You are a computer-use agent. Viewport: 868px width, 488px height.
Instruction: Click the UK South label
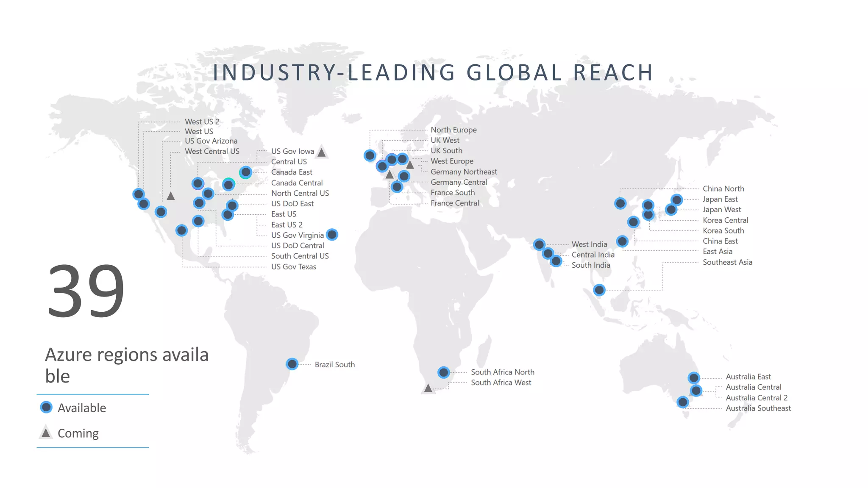(446, 151)
